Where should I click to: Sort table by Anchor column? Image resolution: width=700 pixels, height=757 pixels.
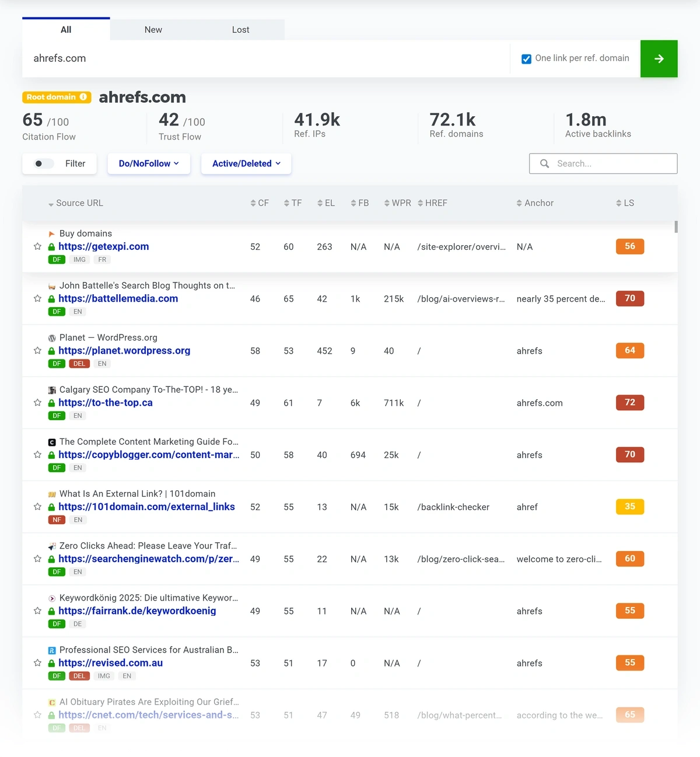pyautogui.click(x=535, y=203)
